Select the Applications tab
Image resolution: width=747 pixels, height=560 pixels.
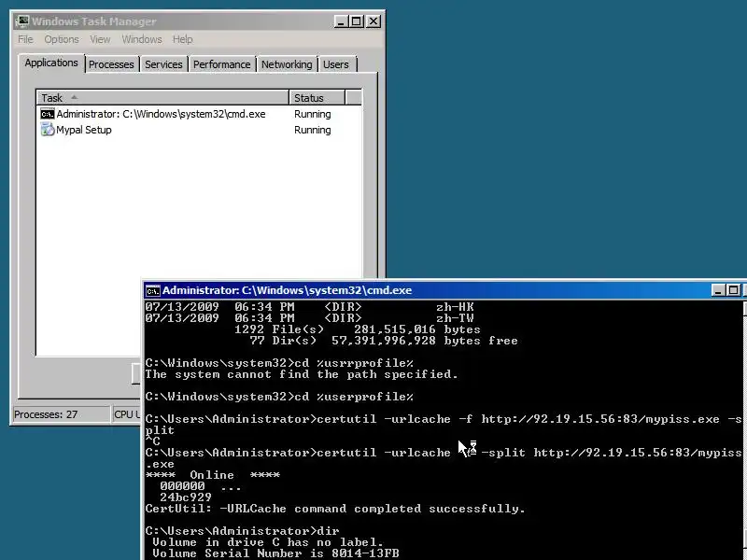coord(51,63)
